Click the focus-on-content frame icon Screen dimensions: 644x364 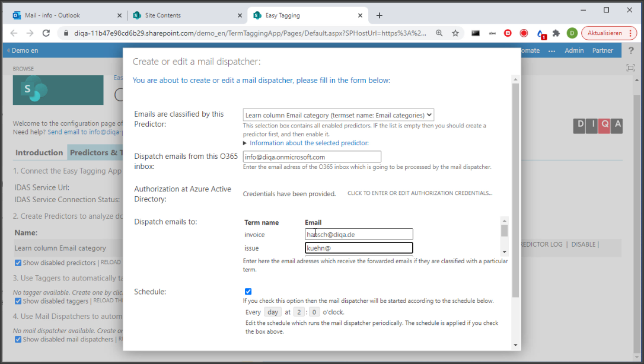point(630,68)
